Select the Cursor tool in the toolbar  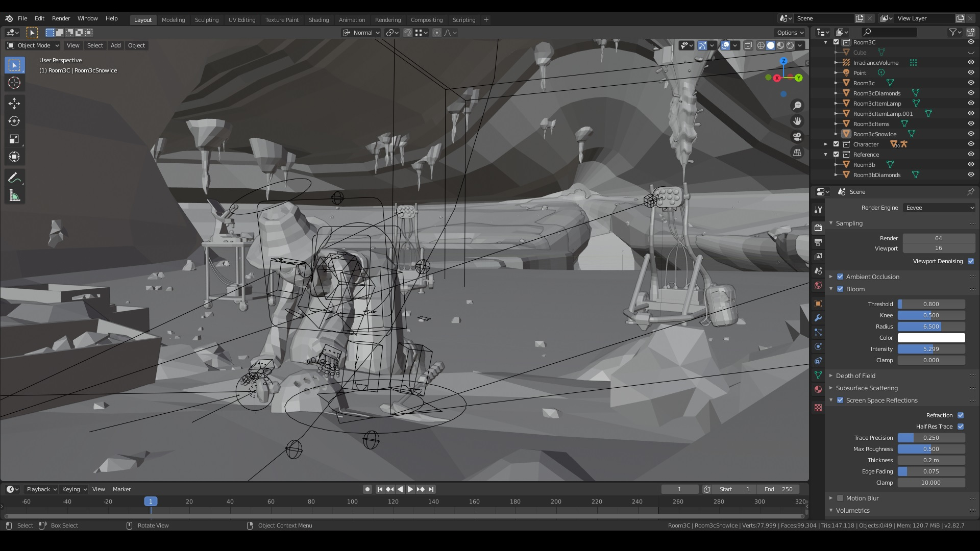(14, 83)
